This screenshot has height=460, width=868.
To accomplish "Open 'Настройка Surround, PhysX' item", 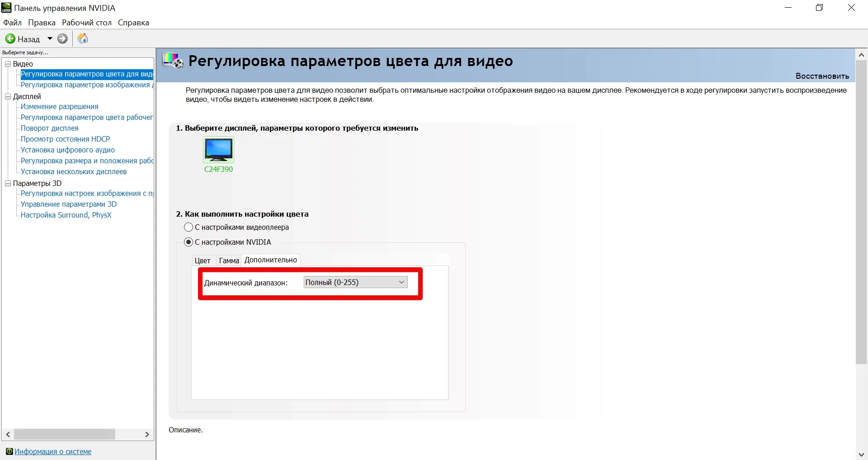I will coord(66,215).
